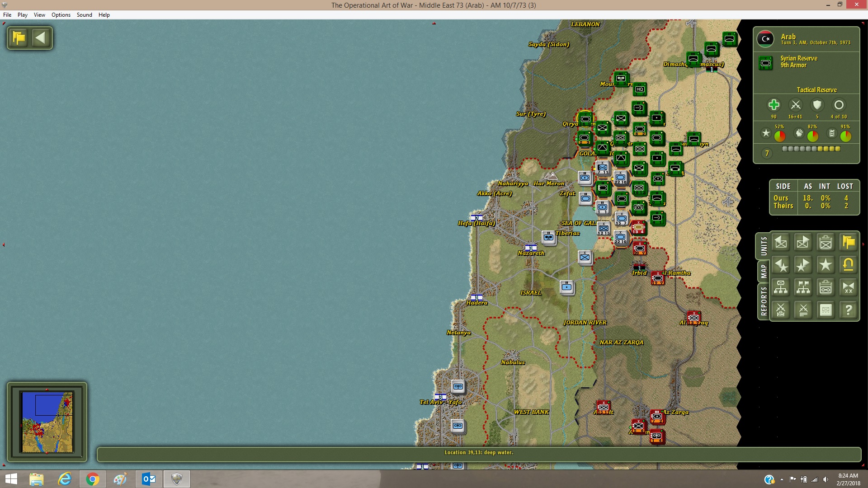Click the light unit counter panel button
This screenshot has width=868, height=488.
pos(826,310)
